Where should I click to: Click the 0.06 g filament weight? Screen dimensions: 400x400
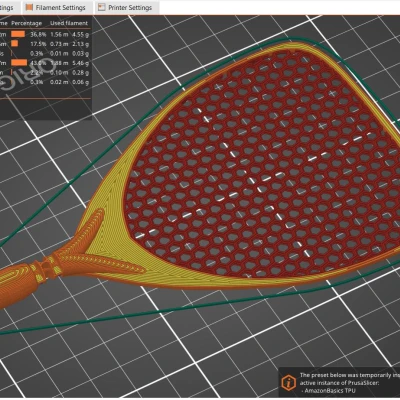[x=80, y=82]
